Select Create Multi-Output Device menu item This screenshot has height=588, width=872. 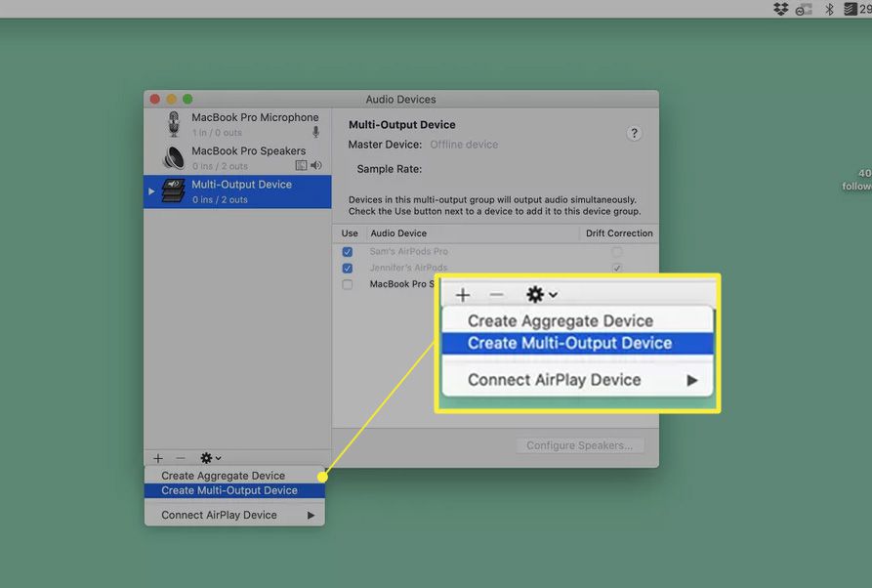click(229, 490)
